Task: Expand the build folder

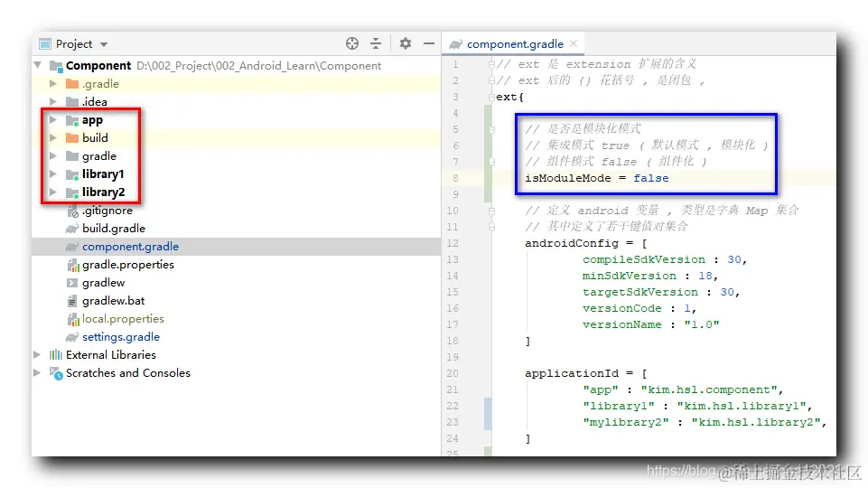Action: (53, 137)
